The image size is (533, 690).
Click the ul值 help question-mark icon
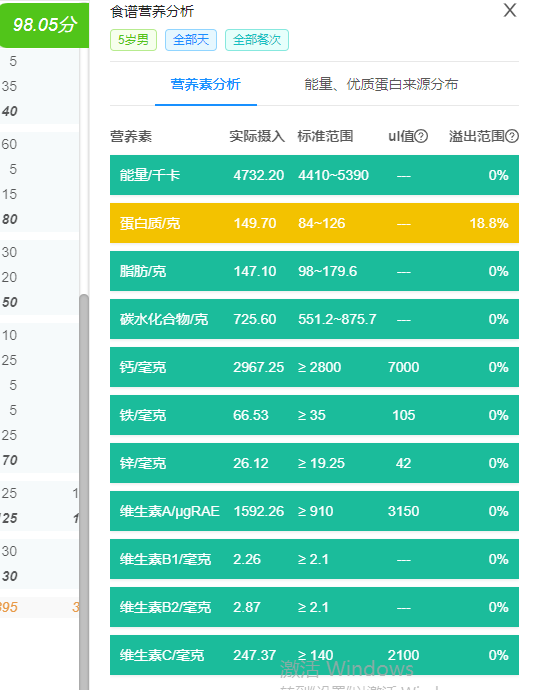[421, 136]
